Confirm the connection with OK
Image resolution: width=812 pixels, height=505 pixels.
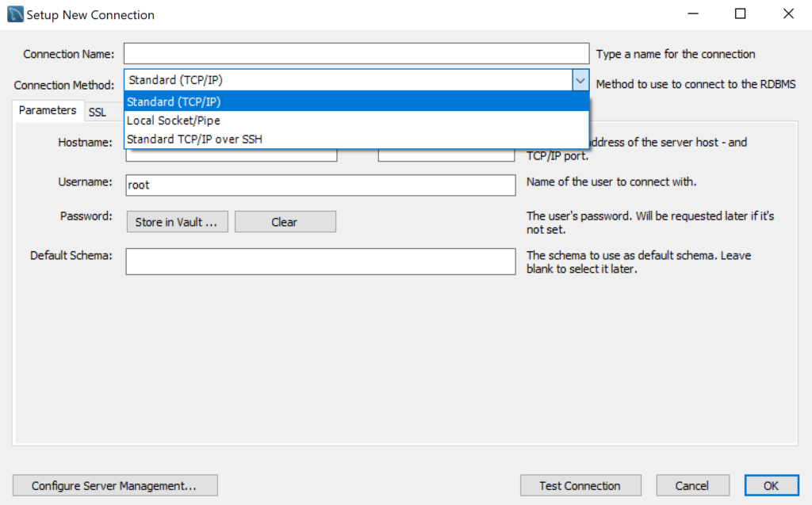pos(770,485)
